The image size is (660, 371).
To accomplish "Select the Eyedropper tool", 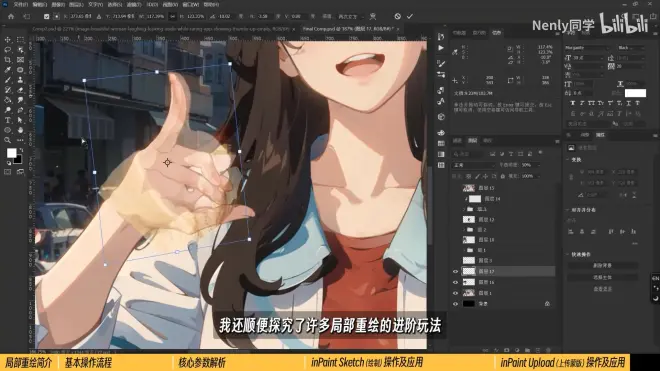I will tap(8, 70).
